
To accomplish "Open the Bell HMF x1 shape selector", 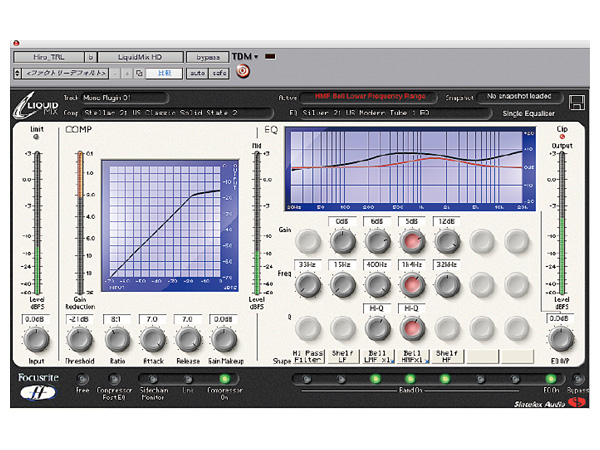I will tap(413, 357).
